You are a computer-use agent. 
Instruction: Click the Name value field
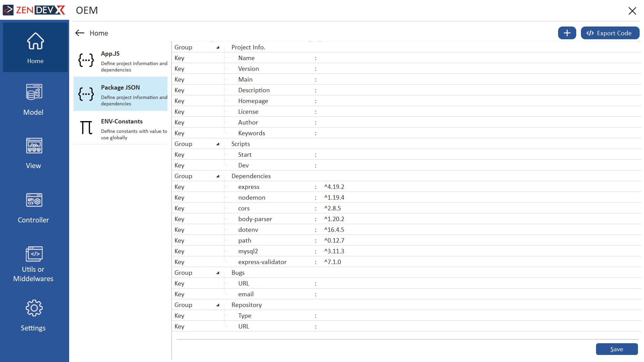[470, 58]
